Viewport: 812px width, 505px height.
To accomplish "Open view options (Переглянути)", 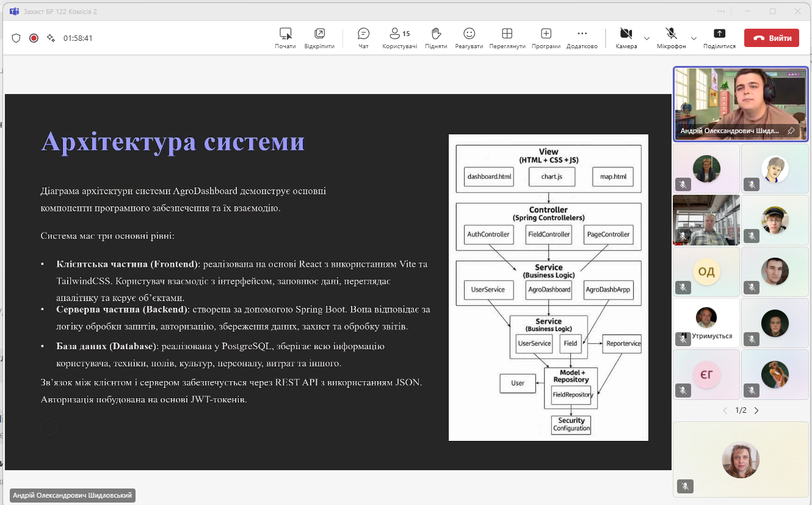I will tap(507, 38).
